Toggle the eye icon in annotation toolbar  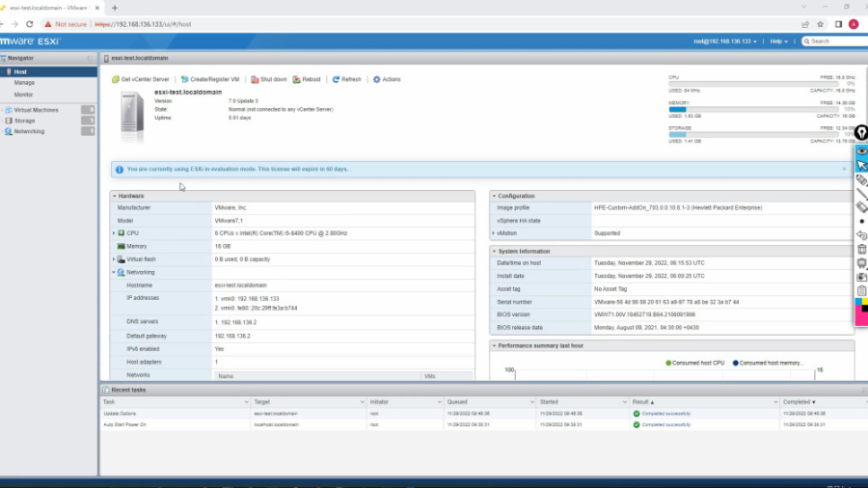(861, 151)
